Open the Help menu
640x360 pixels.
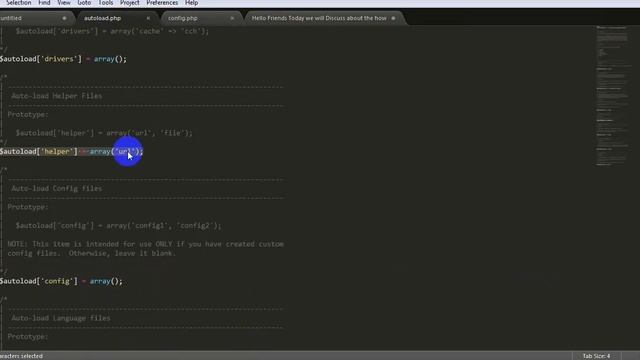191,3
